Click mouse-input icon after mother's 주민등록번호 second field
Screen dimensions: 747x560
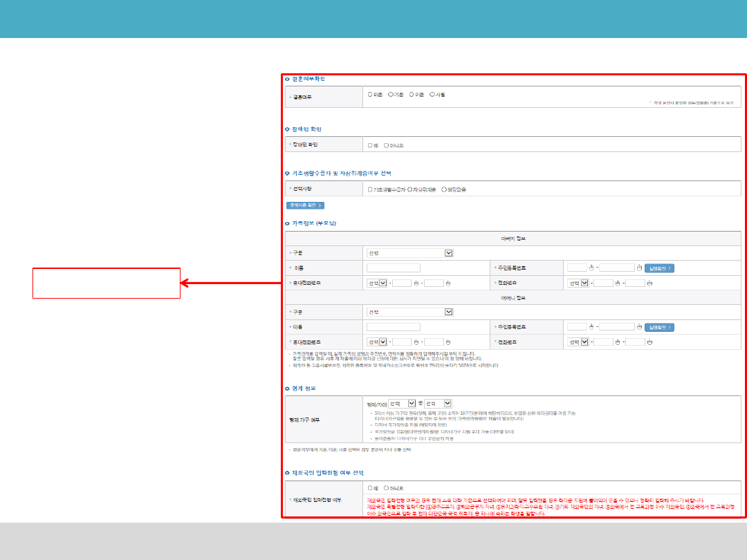click(x=639, y=326)
